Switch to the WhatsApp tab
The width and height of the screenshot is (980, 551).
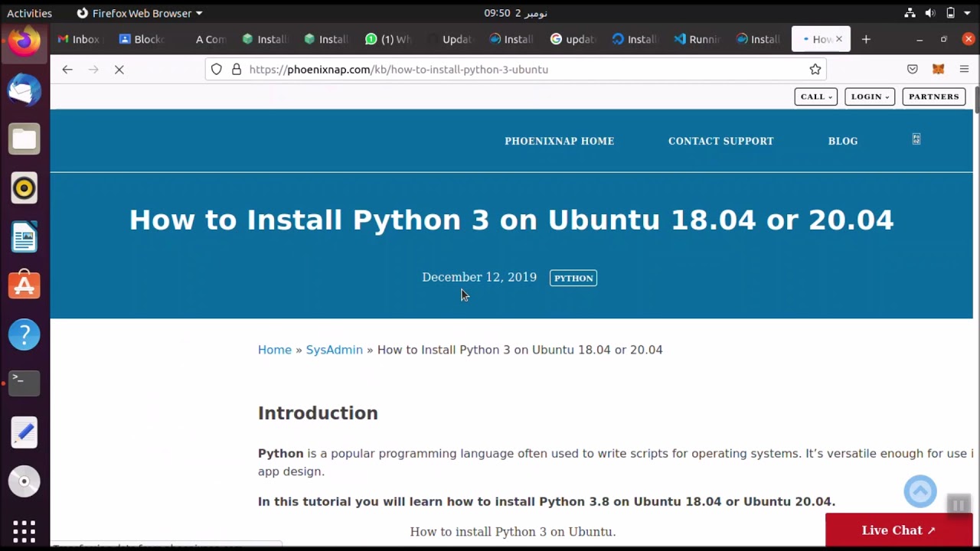[x=388, y=39]
